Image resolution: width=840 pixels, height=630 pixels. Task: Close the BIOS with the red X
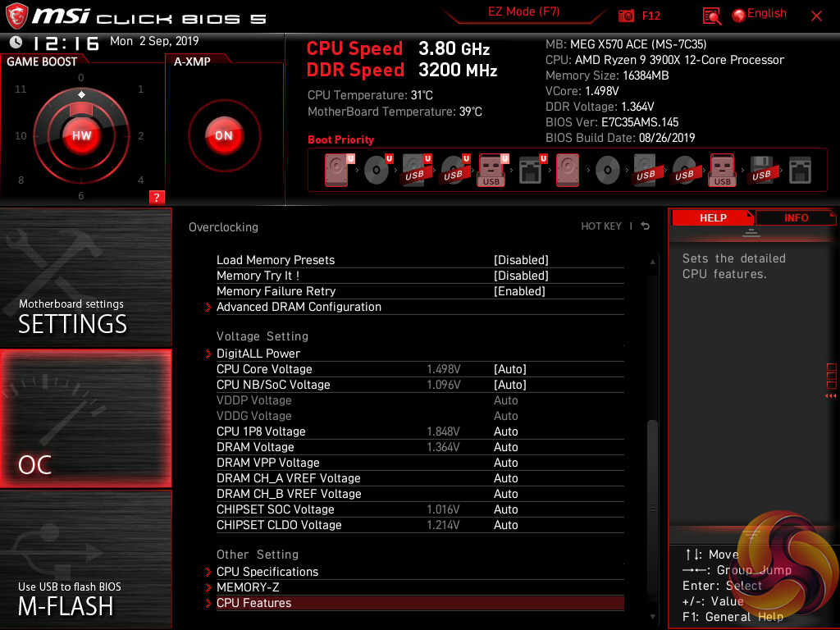click(816, 16)
